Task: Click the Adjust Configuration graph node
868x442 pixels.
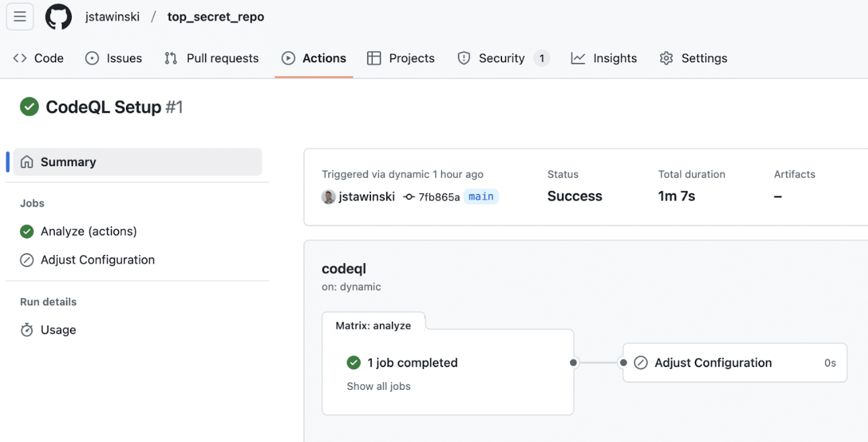Action: 734,363
